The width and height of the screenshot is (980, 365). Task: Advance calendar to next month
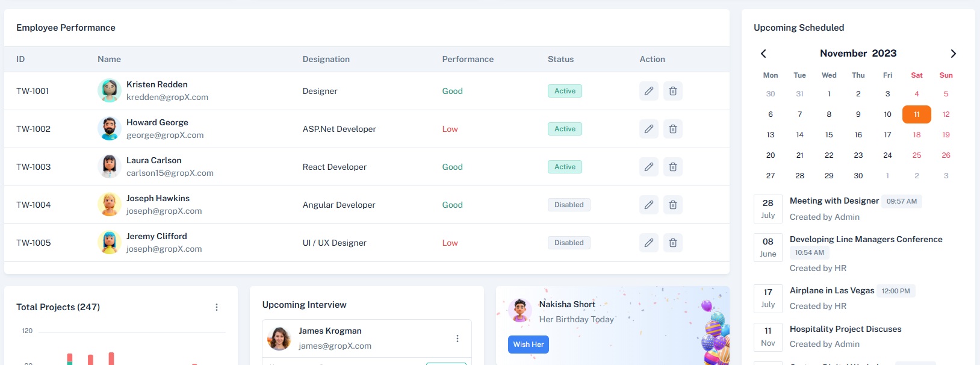click(x=953, y=54)
